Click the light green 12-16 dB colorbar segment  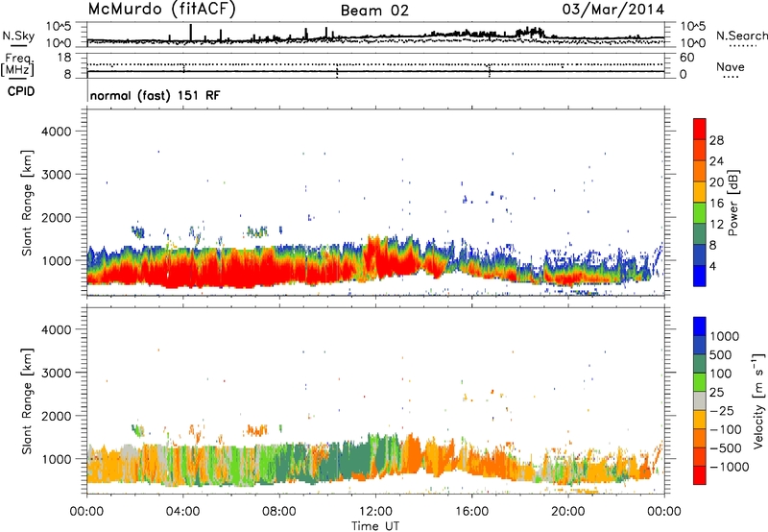(x=700, y=212)
